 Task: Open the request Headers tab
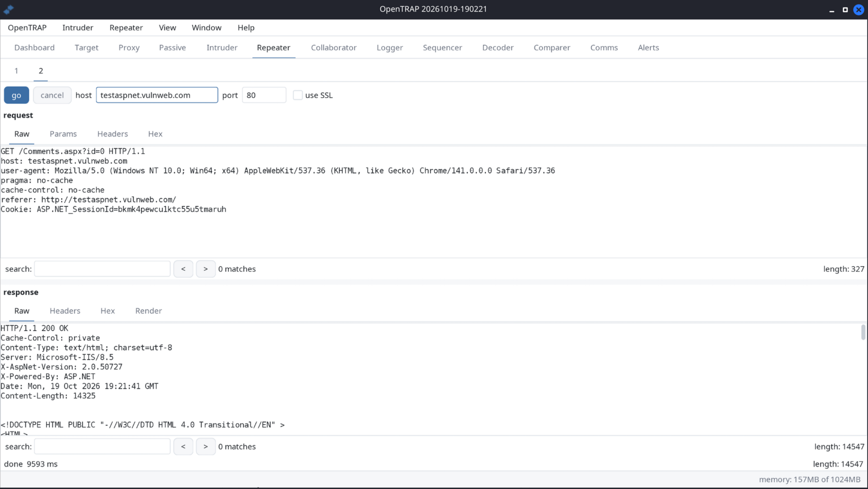coord(112,134)
